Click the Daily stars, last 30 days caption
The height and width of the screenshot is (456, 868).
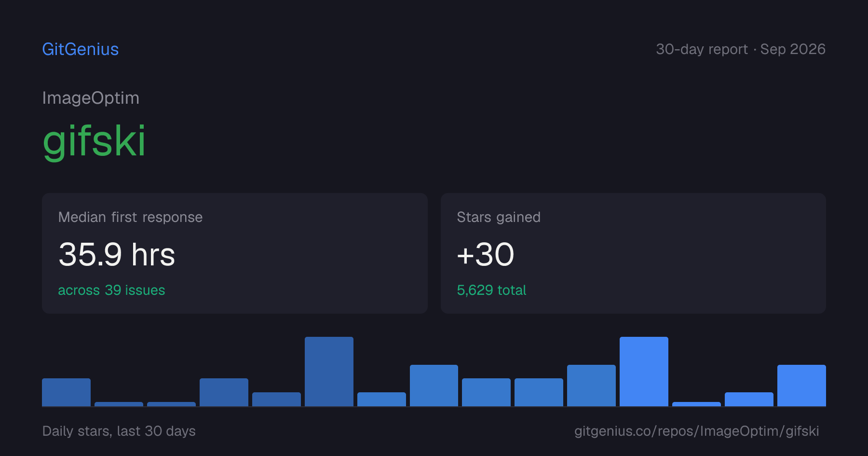[119, 431]
